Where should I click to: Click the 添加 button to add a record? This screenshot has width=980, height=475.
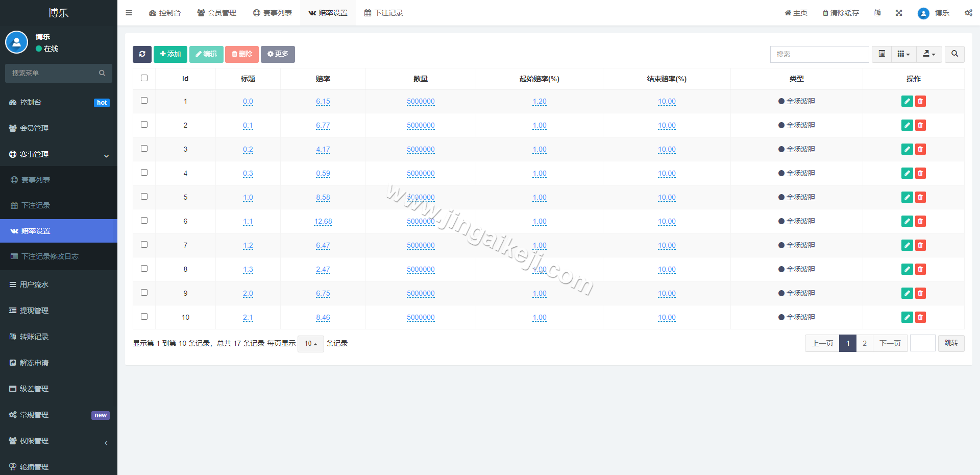coord(170,54)
